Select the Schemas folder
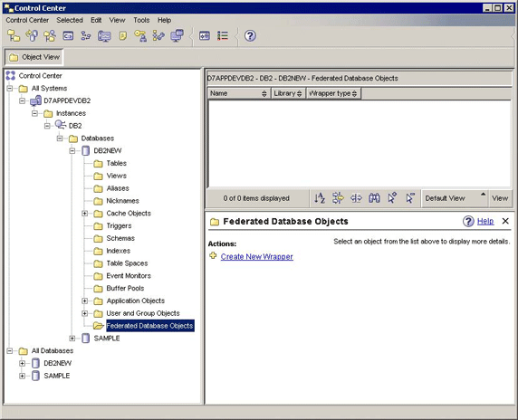The height and width of the screenshot is (420, 518). [x=120, y=238]
